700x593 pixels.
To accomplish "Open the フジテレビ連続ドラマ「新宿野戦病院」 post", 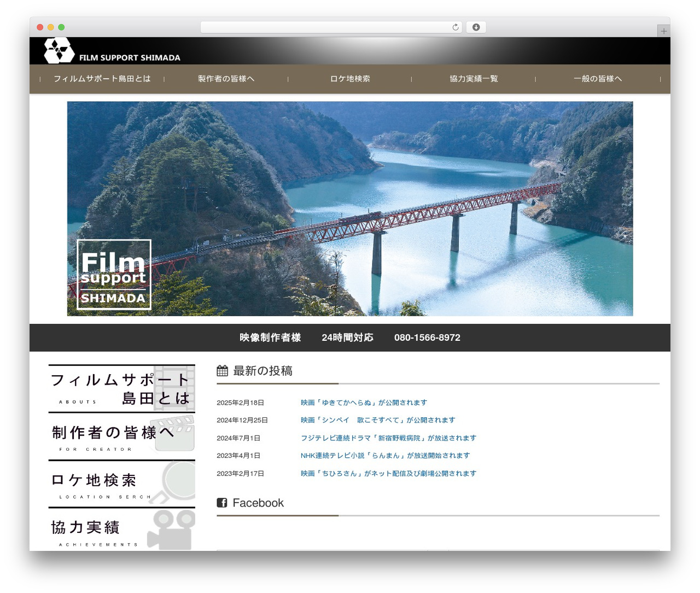I will (x=388, y=438).
